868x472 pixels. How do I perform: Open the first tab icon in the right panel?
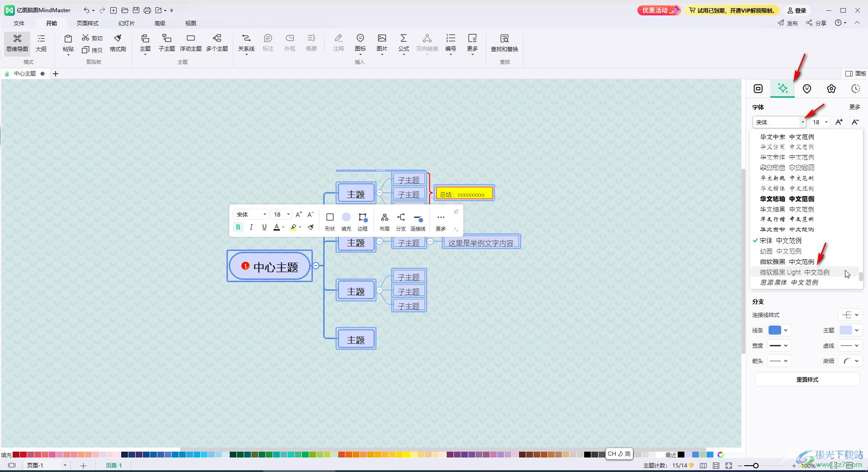pos(758,89)
